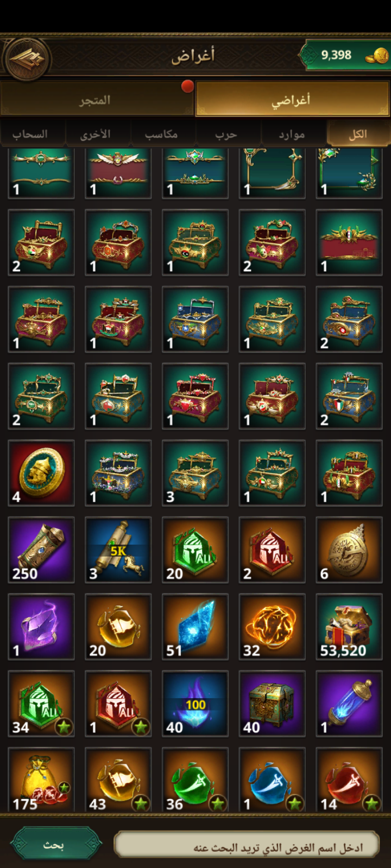The image size is (391, 868).
Task: Filter items by موارد category
Action: (x=292, y=134)
